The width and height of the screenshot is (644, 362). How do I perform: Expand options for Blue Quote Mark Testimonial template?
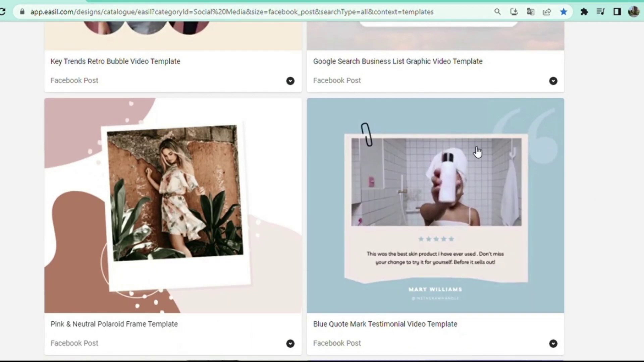click(x=553, y=344)
